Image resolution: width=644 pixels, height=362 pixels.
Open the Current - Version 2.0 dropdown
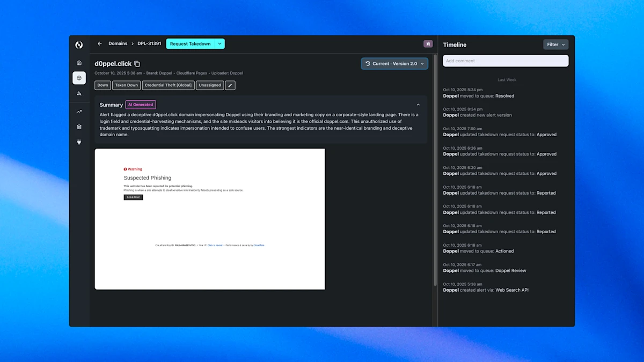pyautogui.click(x=394, y=63)
